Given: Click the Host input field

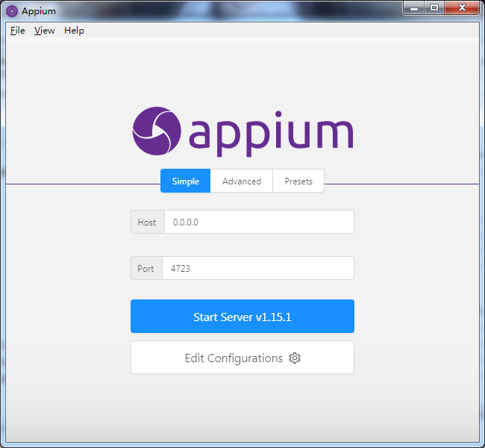Looking at the screenshot, I should click(259, 222).
